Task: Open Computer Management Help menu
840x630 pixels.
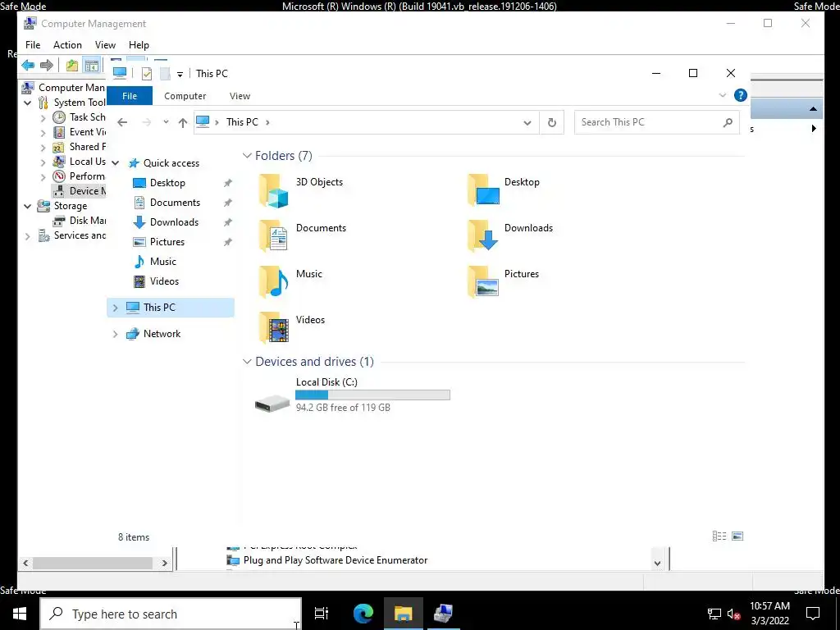Action: pyautogui.click(x=139, y=45)
